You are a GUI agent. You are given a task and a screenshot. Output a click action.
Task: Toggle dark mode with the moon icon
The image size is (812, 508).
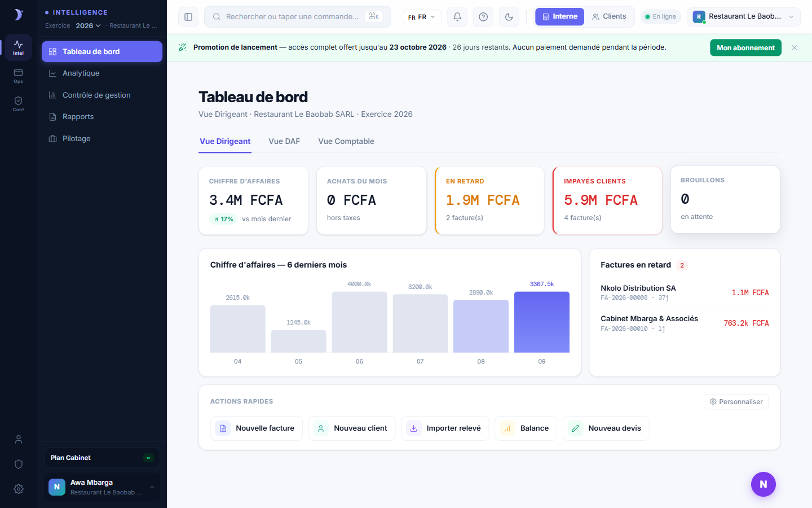click(509, 17)
